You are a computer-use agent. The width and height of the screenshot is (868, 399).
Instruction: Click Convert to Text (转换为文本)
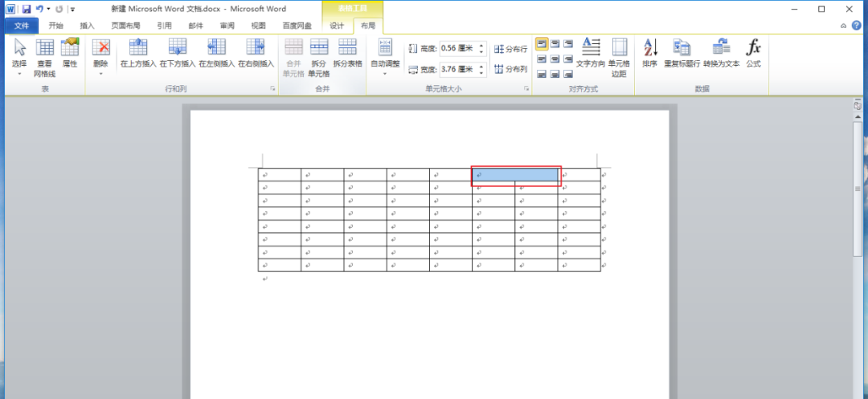[721, 53]
